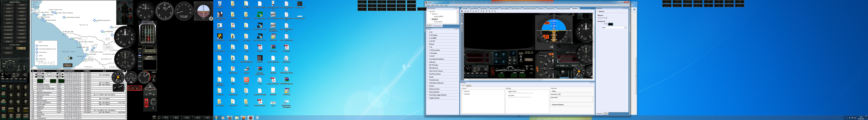
Task: Click the background Image path field
Action: (615, 27)
